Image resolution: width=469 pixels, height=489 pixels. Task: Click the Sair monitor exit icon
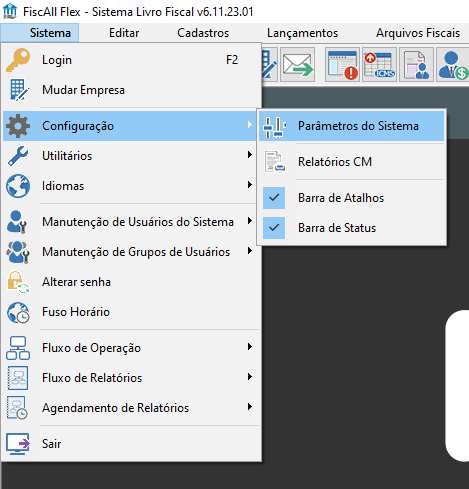click(18, 444)
